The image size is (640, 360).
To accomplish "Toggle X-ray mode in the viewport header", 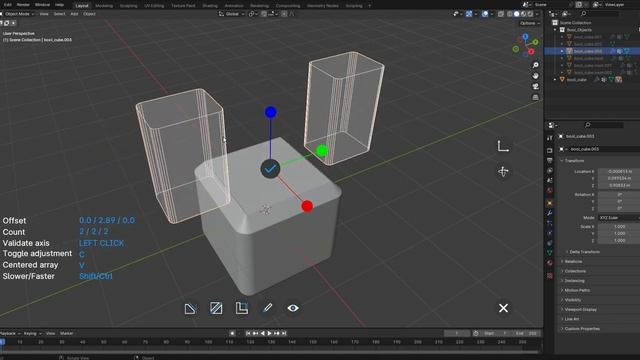I will (x=501, y=14).
